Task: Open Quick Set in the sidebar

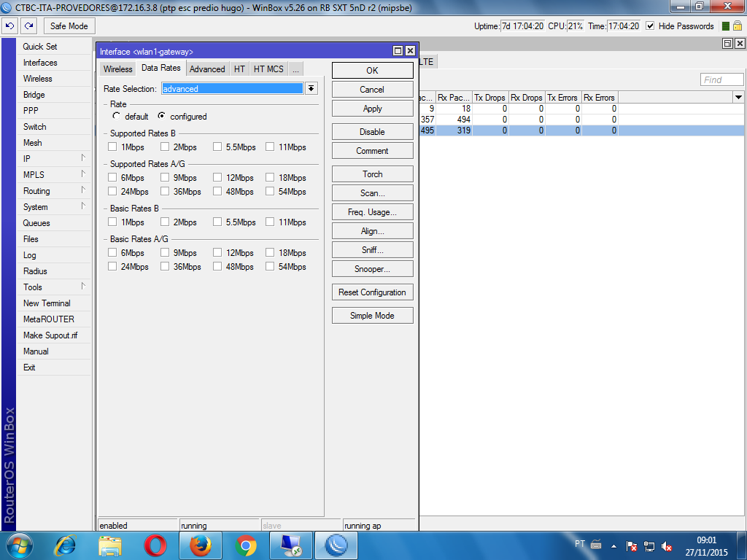Action: point(54,47)
